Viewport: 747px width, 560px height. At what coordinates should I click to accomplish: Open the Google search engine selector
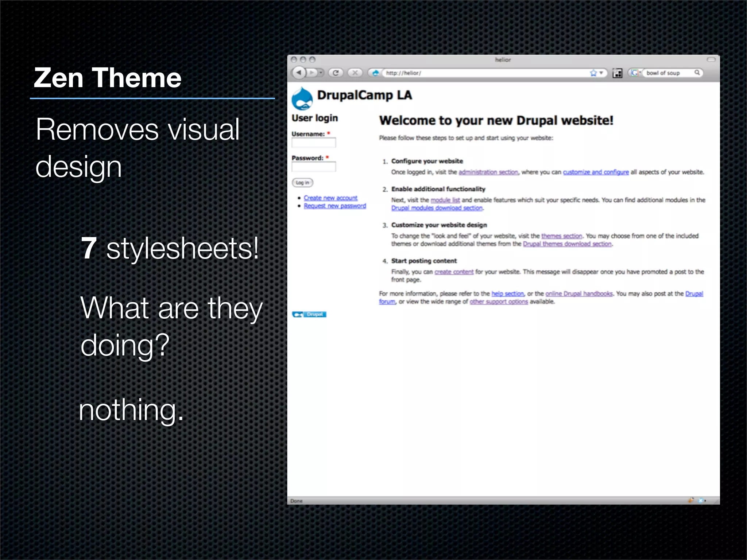(635, 73)
